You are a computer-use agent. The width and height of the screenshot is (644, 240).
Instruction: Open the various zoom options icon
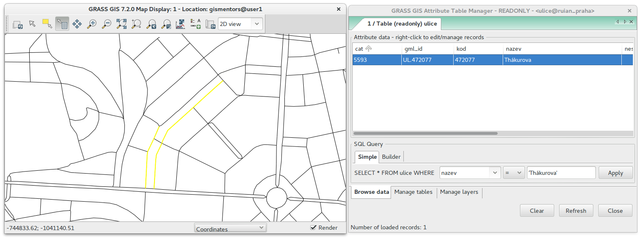[166, 24]
